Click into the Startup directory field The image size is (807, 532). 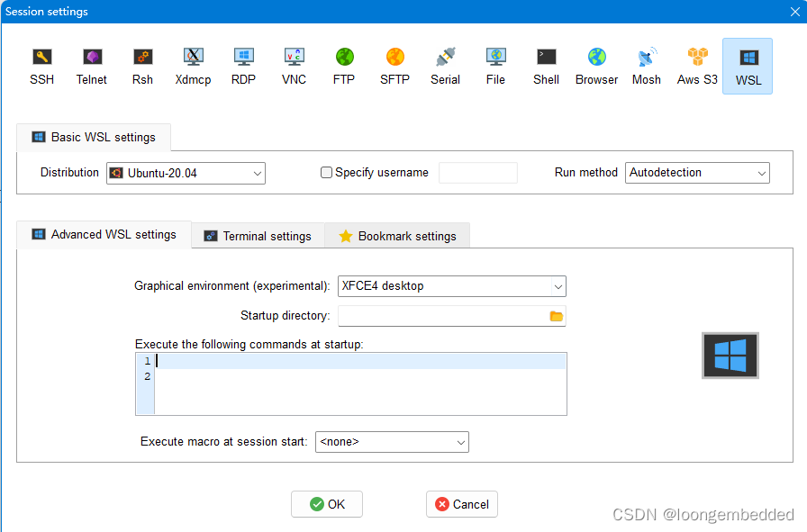(442, 316)
